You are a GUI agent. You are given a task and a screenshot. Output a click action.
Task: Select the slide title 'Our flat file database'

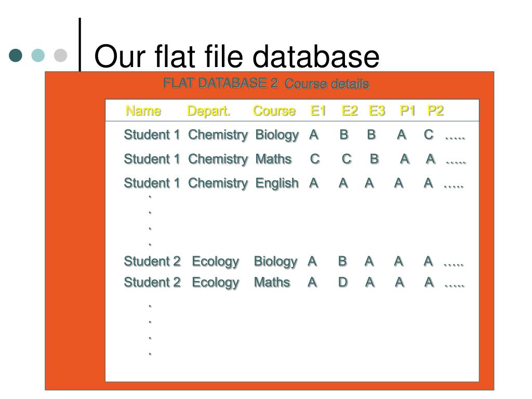(236, 56)
